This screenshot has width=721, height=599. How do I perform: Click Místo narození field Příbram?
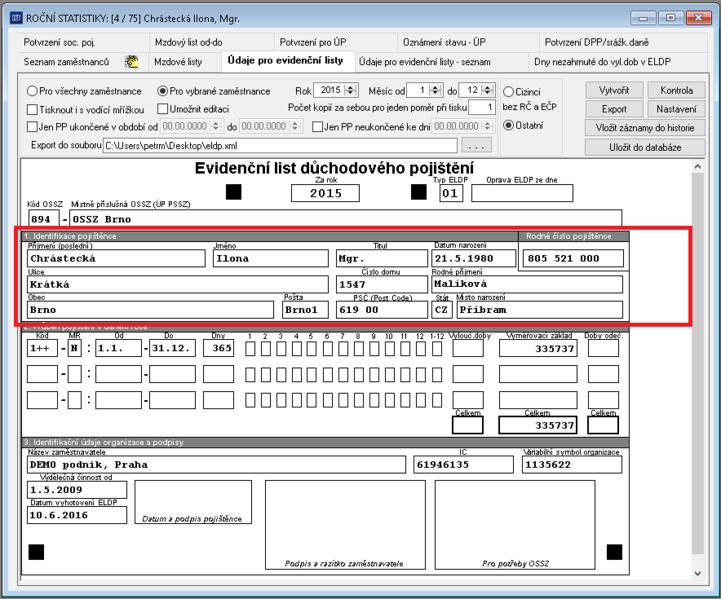[540, 310]
